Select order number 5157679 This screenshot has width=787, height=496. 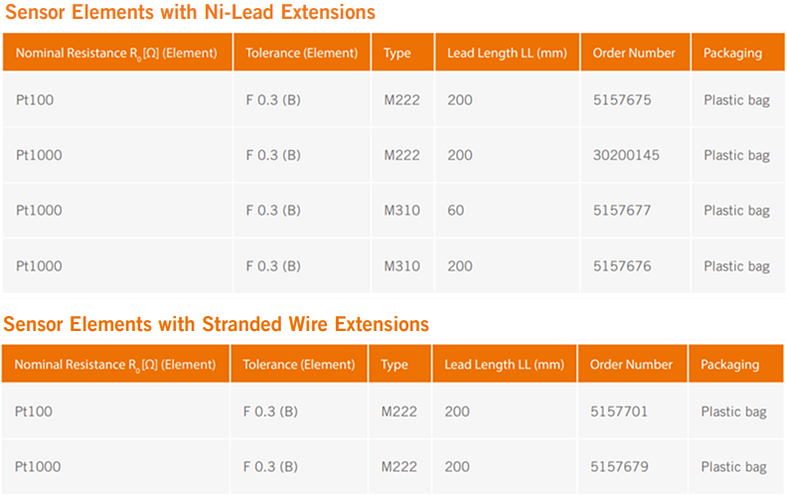620,466
